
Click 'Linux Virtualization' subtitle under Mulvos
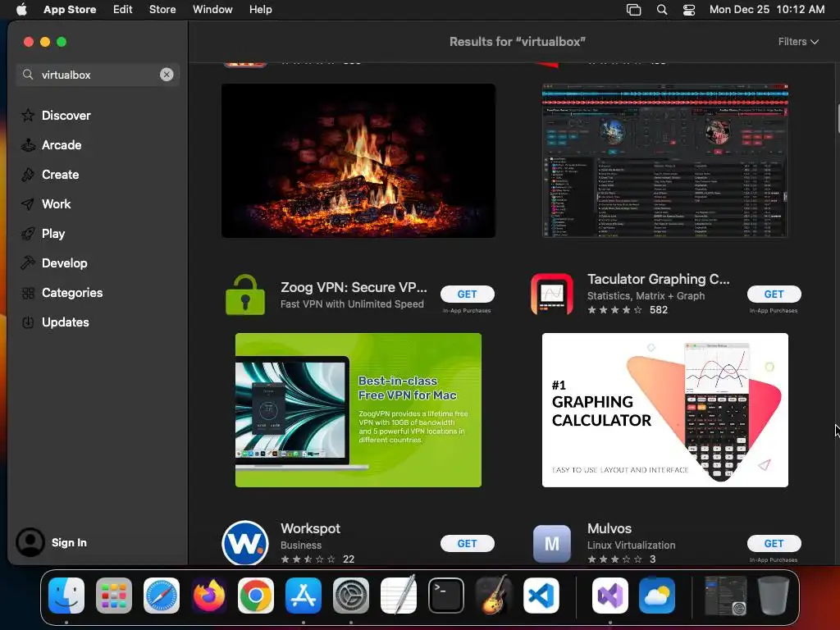point(631,545)
